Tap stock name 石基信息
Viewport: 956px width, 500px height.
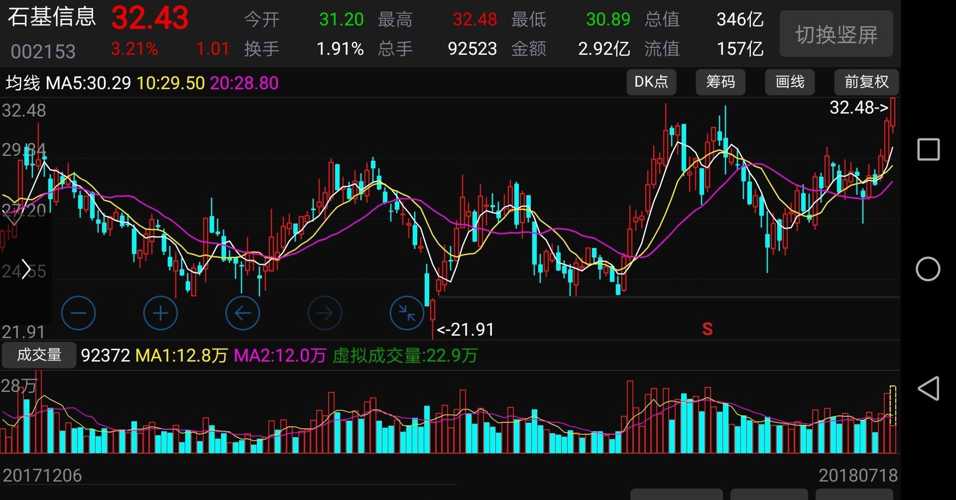(x=52, y=16)
